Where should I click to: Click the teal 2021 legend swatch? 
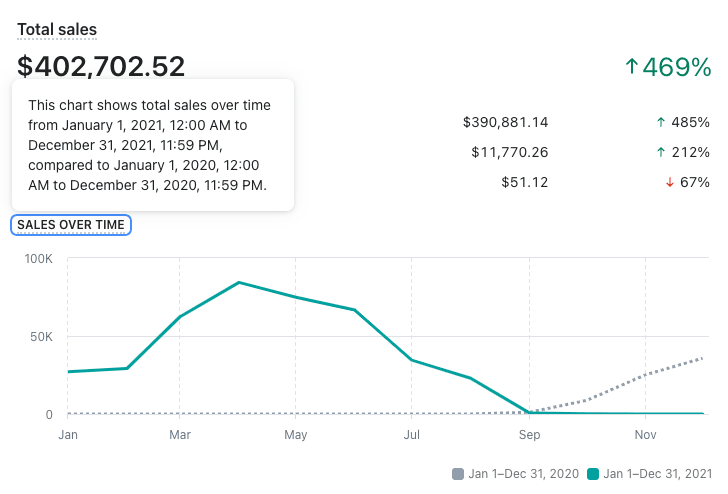point(592,474)
